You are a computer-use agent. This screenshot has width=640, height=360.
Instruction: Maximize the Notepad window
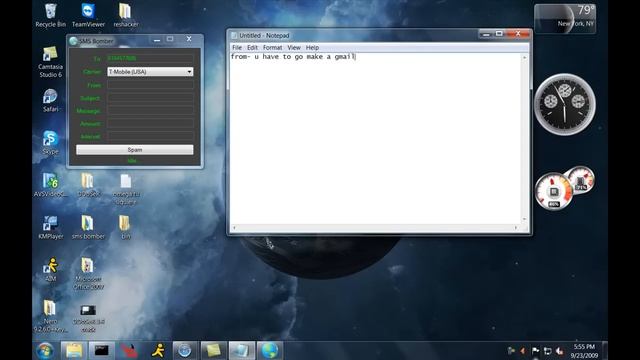click(499, 34)
